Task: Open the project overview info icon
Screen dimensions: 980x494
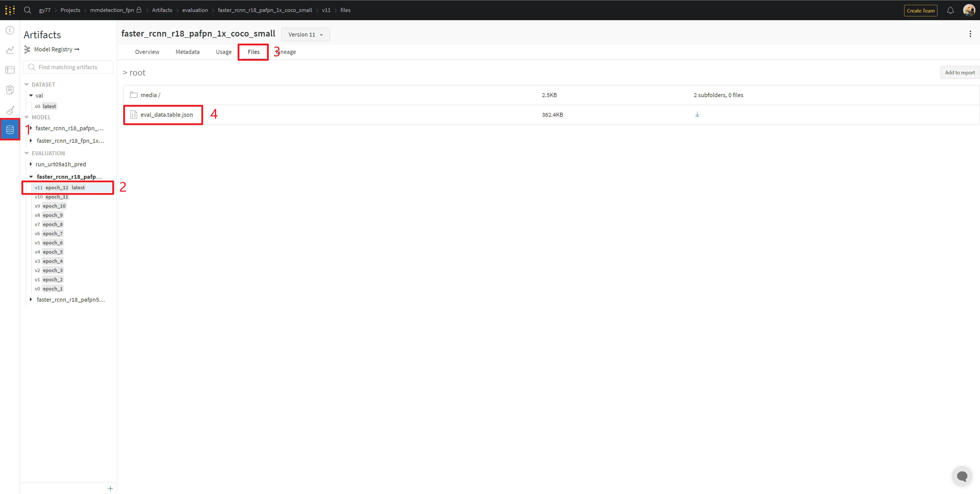Action: point(10,30)
